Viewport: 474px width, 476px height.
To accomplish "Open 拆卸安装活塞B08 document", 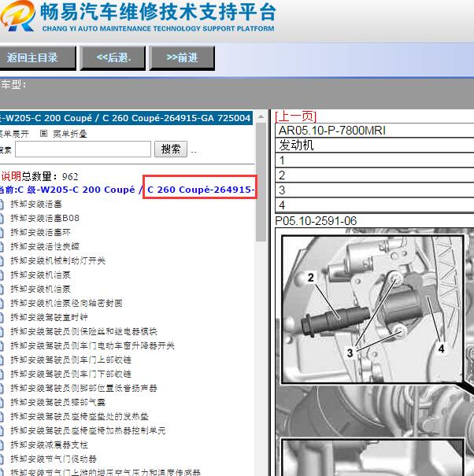I will point(45,218).
